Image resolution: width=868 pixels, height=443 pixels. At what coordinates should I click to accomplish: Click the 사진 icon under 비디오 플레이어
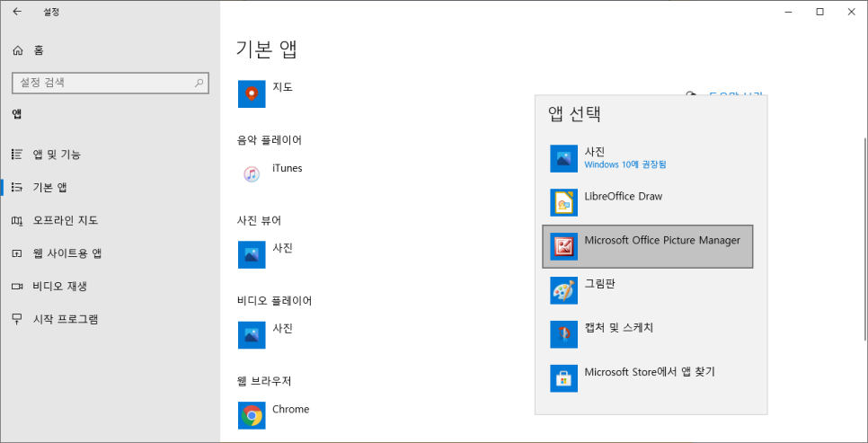(x=252, y=335)
